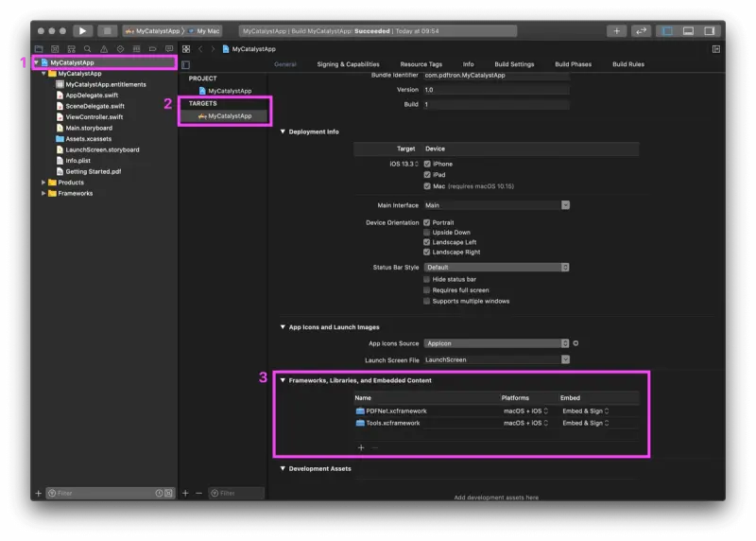Open the Info tab
Viewport: 756px width, 541px height.
coord(468,64)
